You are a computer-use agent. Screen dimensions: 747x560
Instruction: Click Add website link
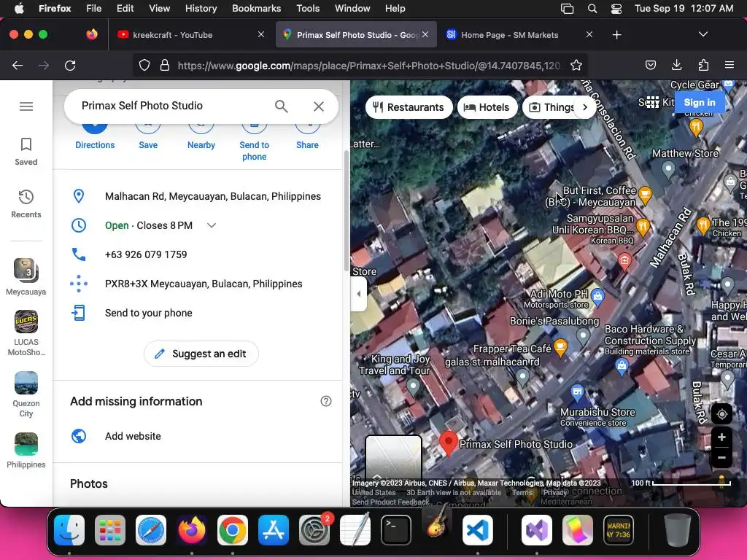click(x=133, y=436)
